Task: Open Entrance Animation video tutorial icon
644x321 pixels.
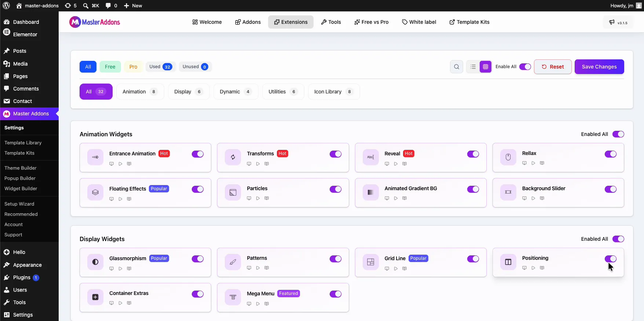Action: point(120,164)
